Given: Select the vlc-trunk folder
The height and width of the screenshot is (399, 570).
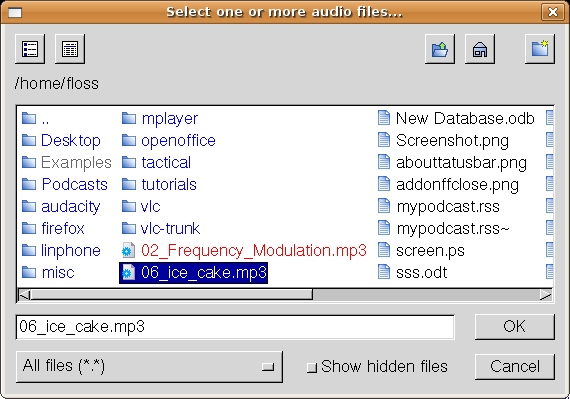Looking at the screenshot, I should [x=161, y=229].
